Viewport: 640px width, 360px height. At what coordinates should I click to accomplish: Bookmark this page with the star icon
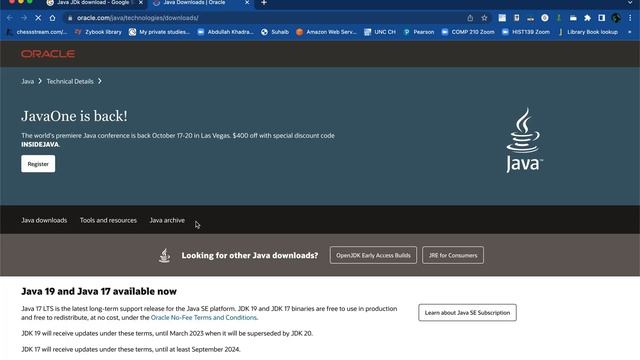(x=484, y=18)
